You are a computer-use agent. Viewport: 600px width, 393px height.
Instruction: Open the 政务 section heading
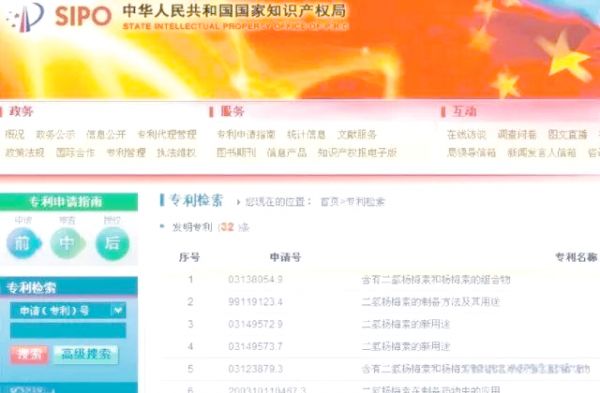[21, 112]
